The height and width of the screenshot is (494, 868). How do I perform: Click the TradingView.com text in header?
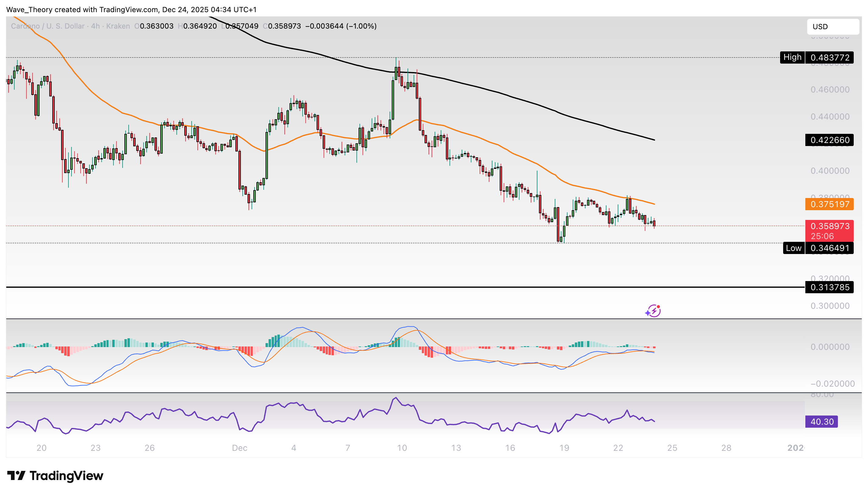[x=129, y=9]
